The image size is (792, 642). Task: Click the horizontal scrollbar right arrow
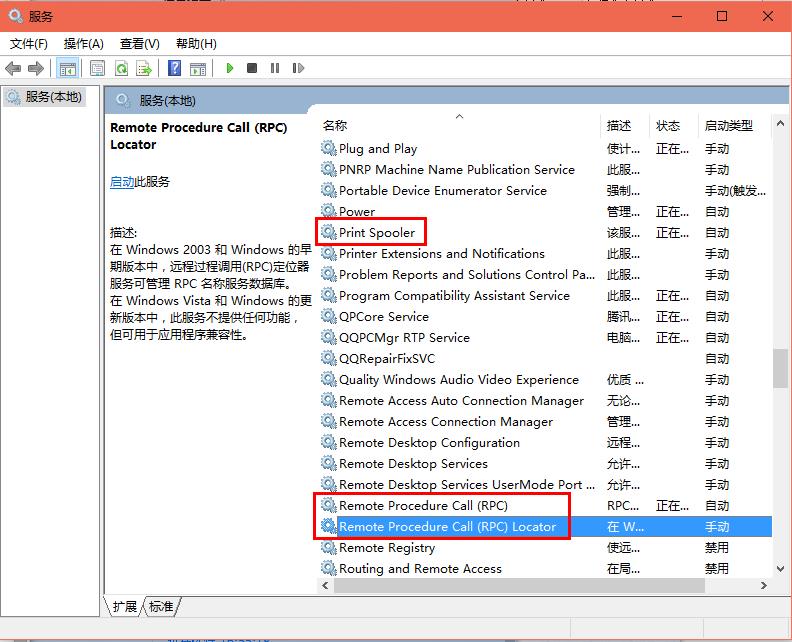tap(764, 585)
